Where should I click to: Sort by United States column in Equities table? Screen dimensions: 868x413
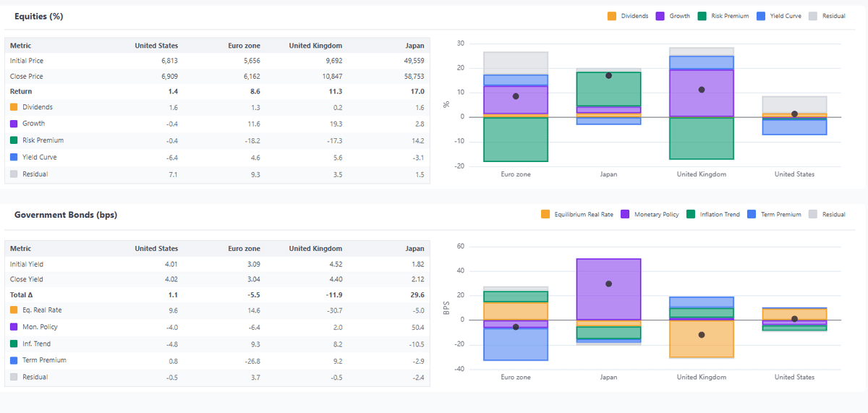click(156, 46)
